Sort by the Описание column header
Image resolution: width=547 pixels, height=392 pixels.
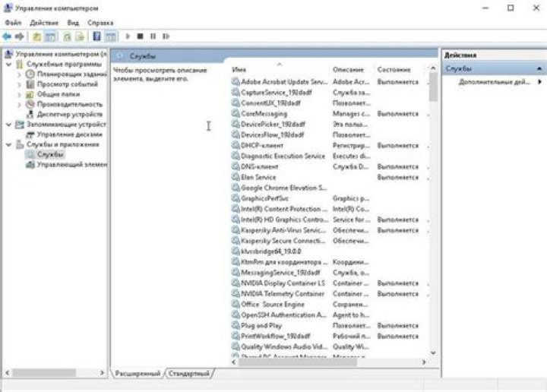[x=348, y=70]
